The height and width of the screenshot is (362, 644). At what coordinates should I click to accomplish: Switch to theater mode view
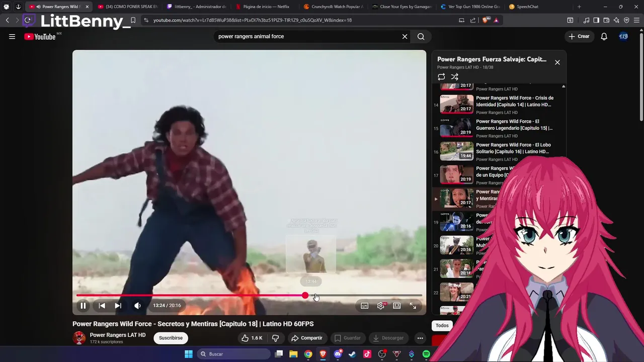coord(397,306)
